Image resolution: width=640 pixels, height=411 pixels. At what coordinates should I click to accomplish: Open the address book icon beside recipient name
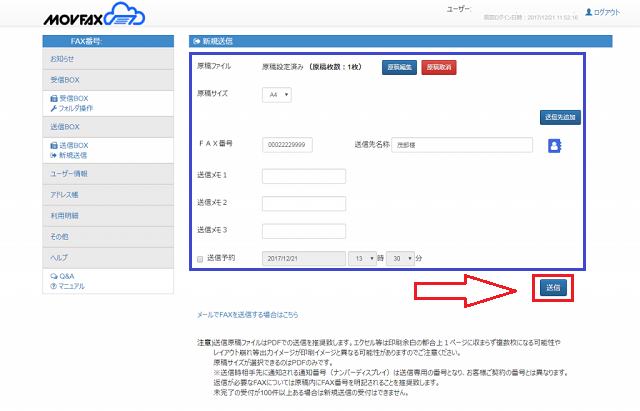[x=554, y=146]
